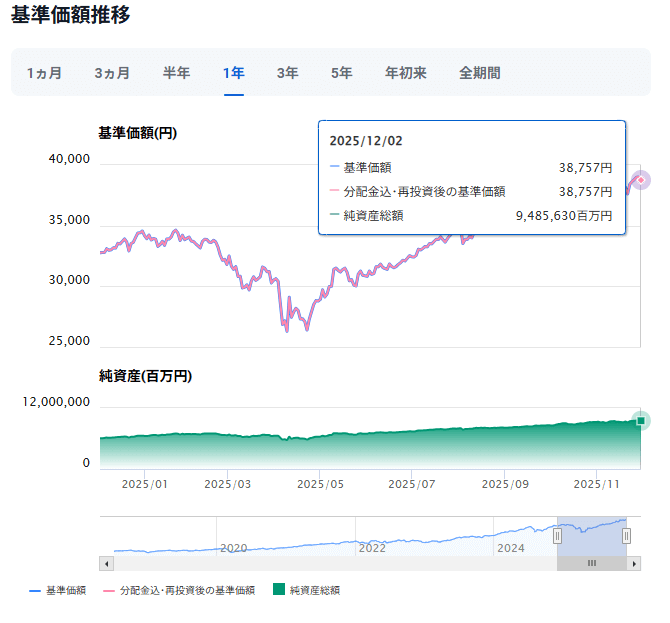Toggle 純資産総額 series in the legend
The height and width of the screenshot is (623, 670).
tap(306, 590)
